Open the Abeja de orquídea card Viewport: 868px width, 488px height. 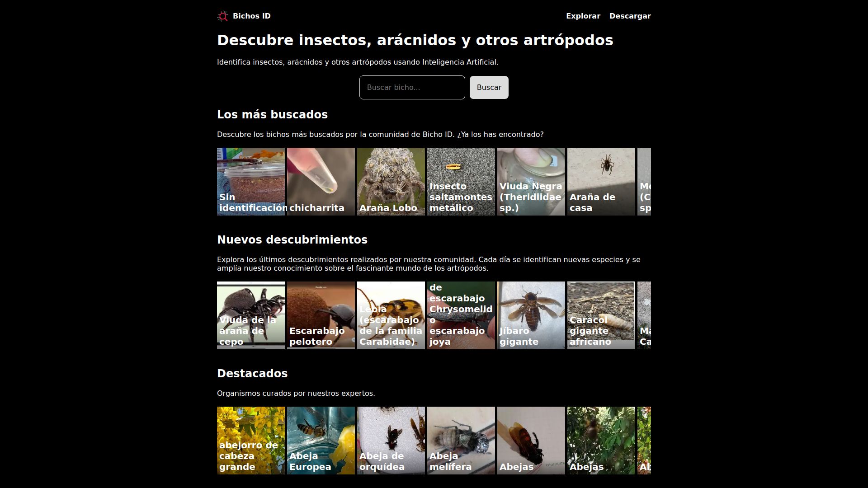pos(391,441)
